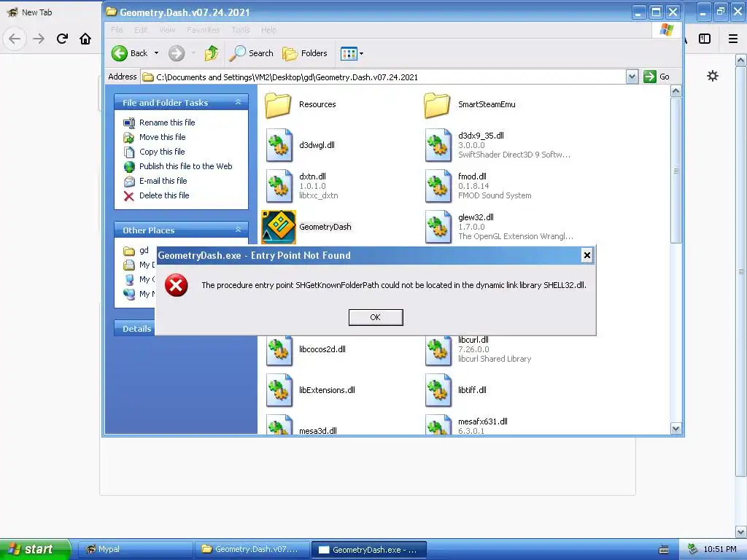The height and width of the screenshot is (560, 747).
Task: Open the gd folder under Other Places
Action: (x=144, y=251)
